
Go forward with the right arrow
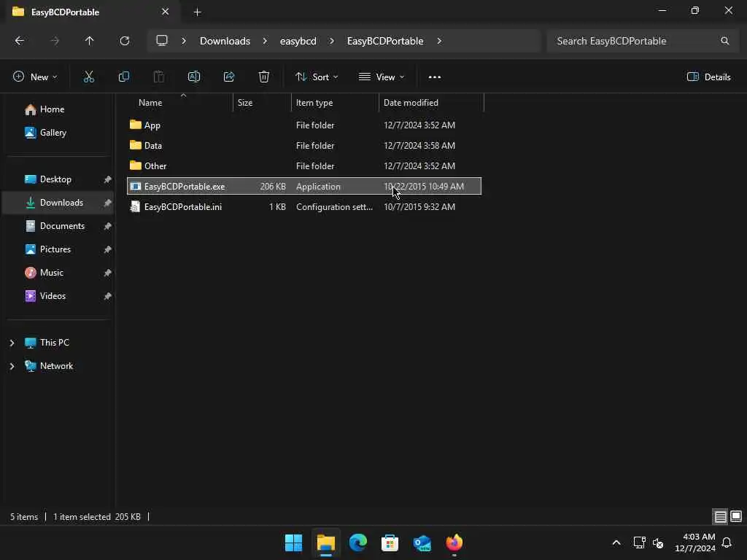click(x=55, y=41)
